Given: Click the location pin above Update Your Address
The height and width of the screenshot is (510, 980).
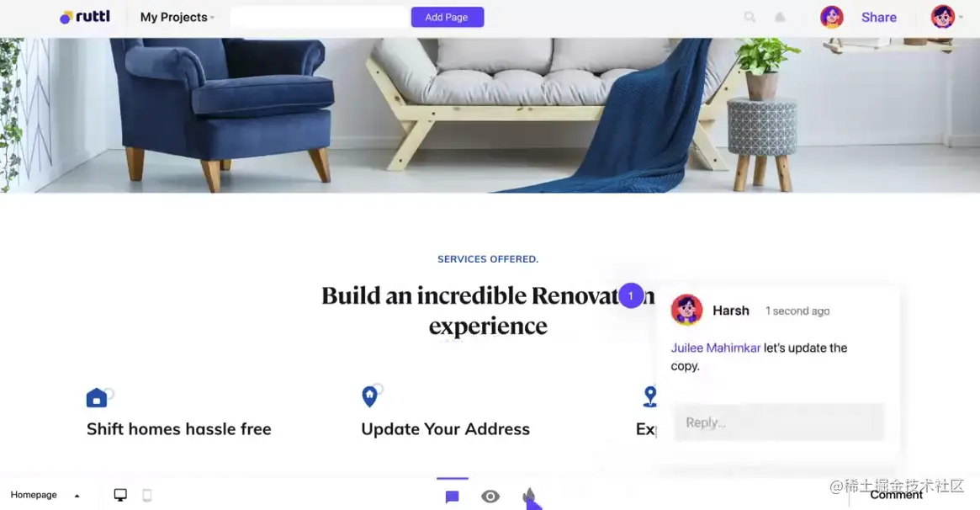Looking at the screenshot, I should point(370,396).
